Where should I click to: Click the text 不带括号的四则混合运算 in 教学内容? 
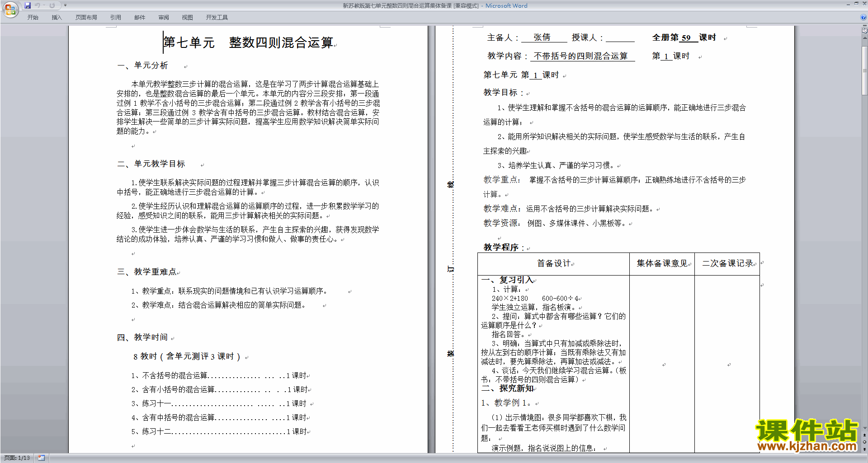581,56
